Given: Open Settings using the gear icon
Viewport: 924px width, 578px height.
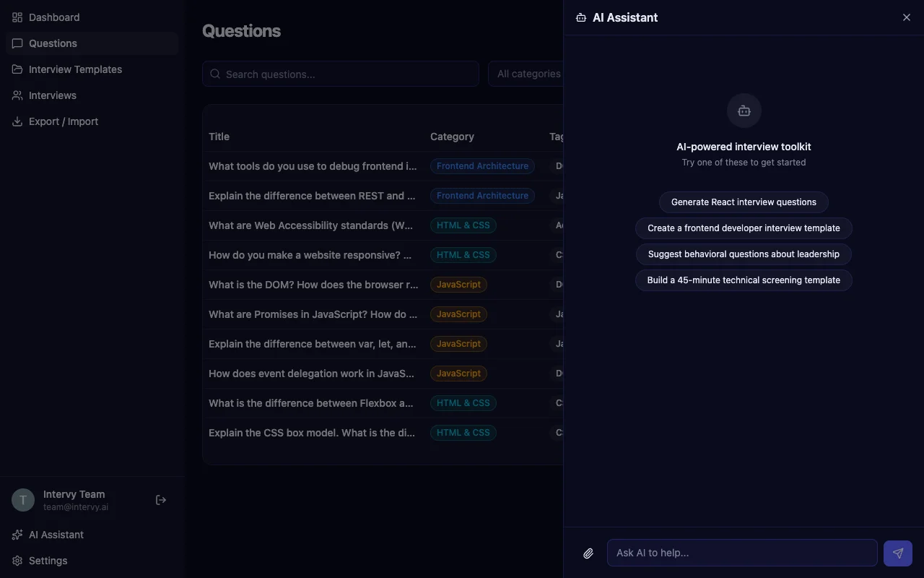Looking at the screenshot, I should (17, 560).
